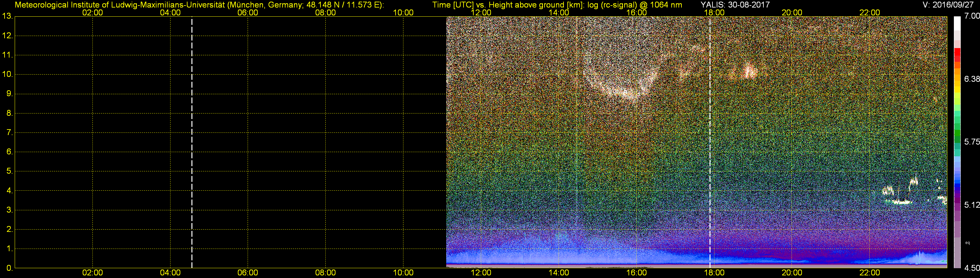Click the height axis label '12.'
The width and height of the screenshot is (980, 278).
(7, 36)
